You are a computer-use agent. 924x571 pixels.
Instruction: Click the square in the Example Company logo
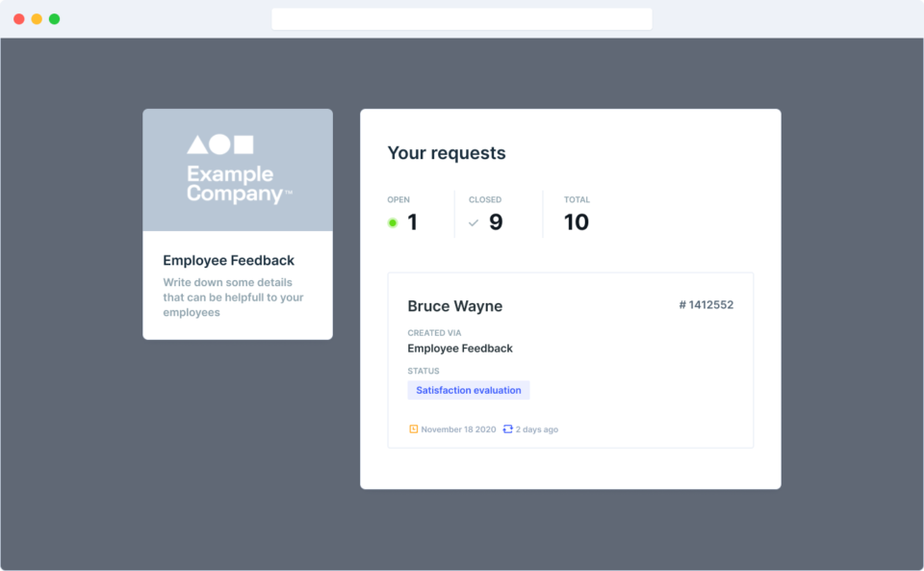244,144
